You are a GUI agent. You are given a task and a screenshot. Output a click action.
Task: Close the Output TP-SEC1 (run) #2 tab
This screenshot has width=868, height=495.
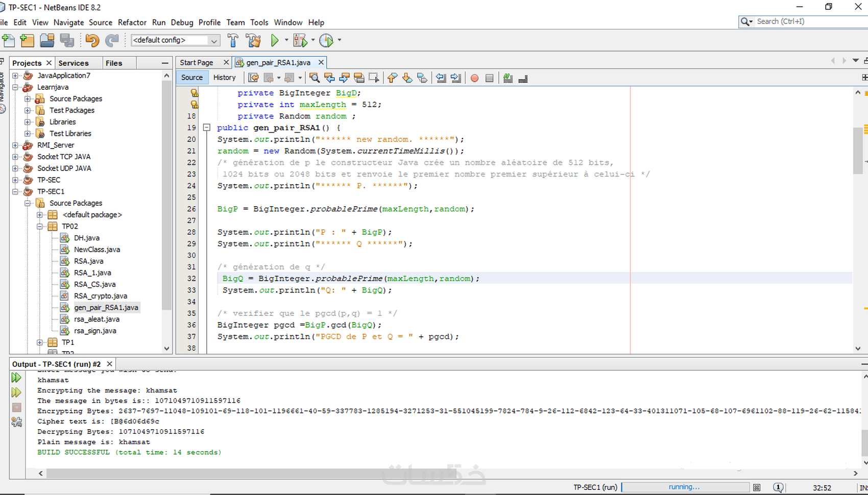coord(109,364)
